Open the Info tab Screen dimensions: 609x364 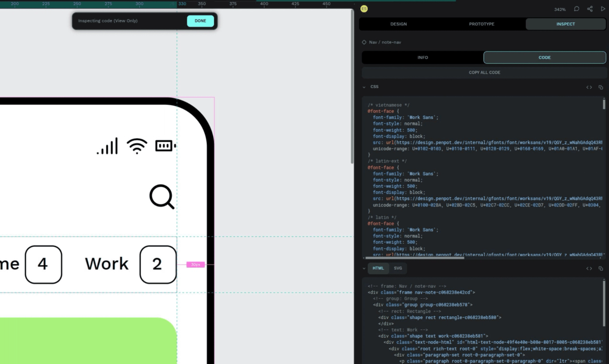423,57
